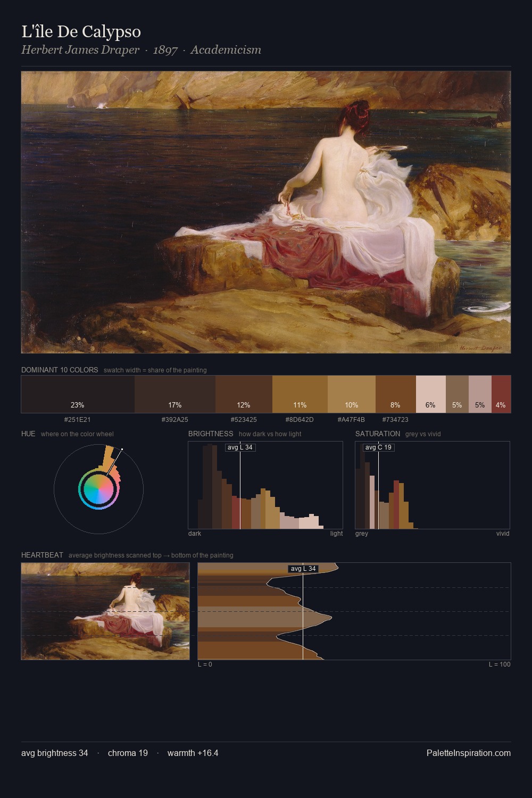Image resolution: width=532 pixels, height=798 pixels.
Task: Select the #392A25 swatch at 17%
Action: pos(175,394)
